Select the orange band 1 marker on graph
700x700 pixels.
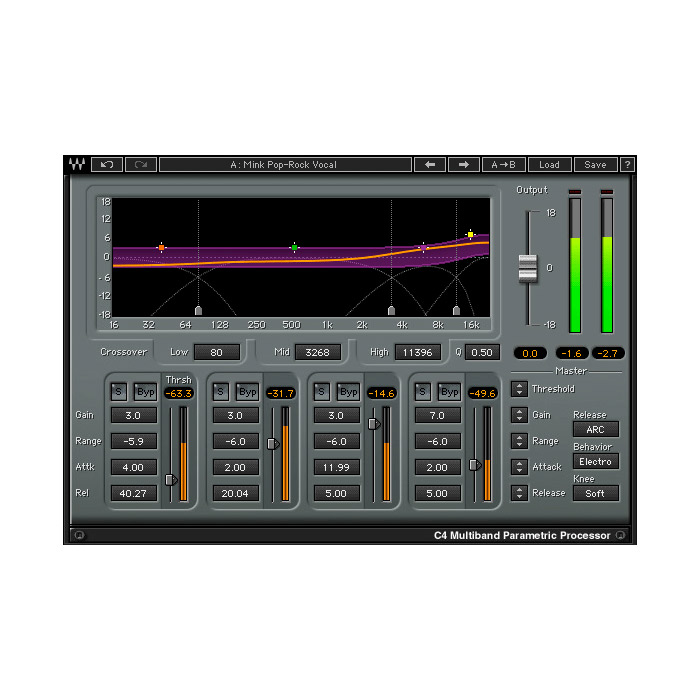tap(161, 247)
